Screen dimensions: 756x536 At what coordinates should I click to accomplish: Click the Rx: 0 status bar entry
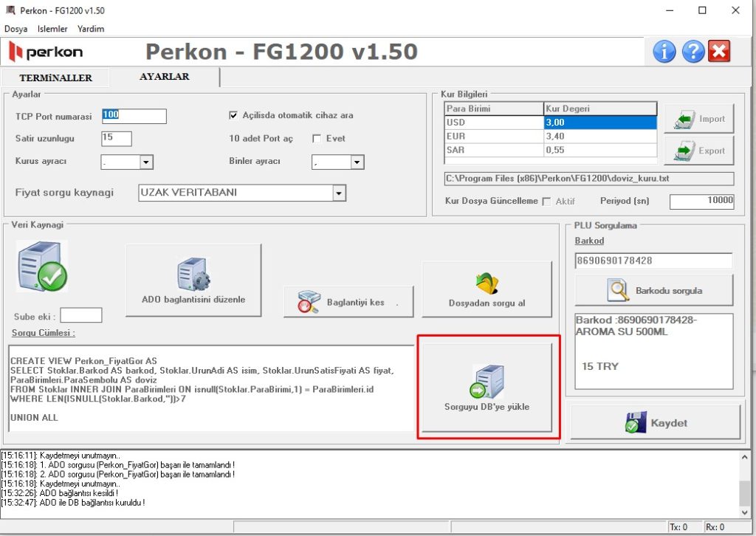click(715, 527)
